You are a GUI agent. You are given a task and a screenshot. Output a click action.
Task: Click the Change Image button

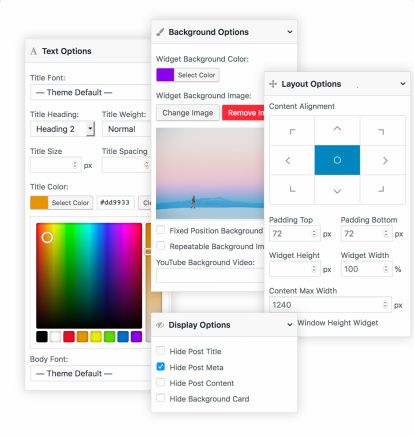pyautogui.click(x=188, y=113)
